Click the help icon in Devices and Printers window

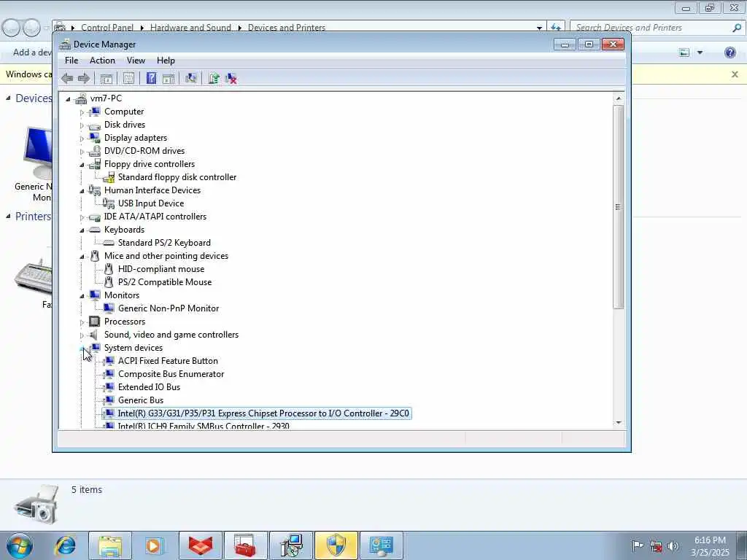[x=729, y=52]
